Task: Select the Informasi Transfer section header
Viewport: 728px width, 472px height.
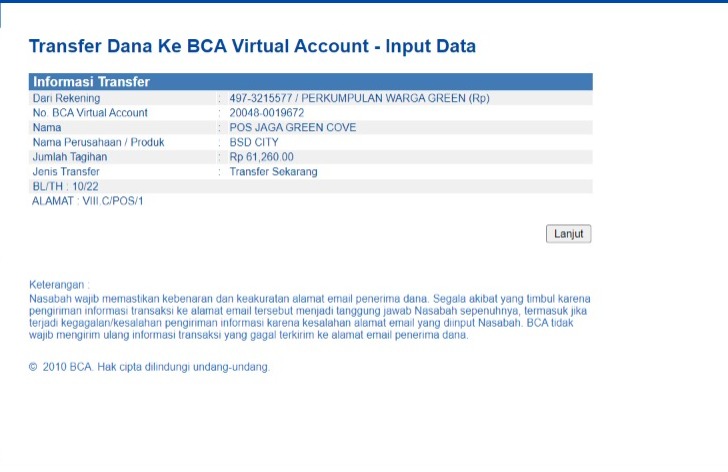Action: (x=91, y=82)
